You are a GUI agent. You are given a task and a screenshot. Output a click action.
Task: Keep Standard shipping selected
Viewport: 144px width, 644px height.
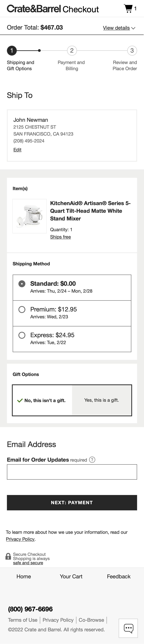point(22,284)
